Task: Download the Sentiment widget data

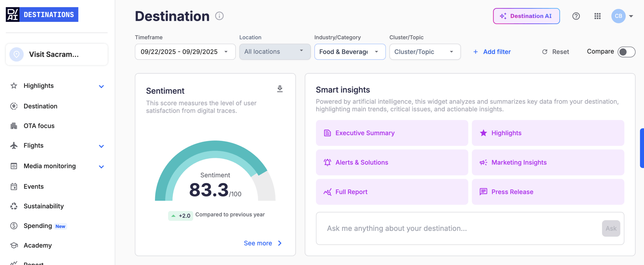Action: (280, 89)
